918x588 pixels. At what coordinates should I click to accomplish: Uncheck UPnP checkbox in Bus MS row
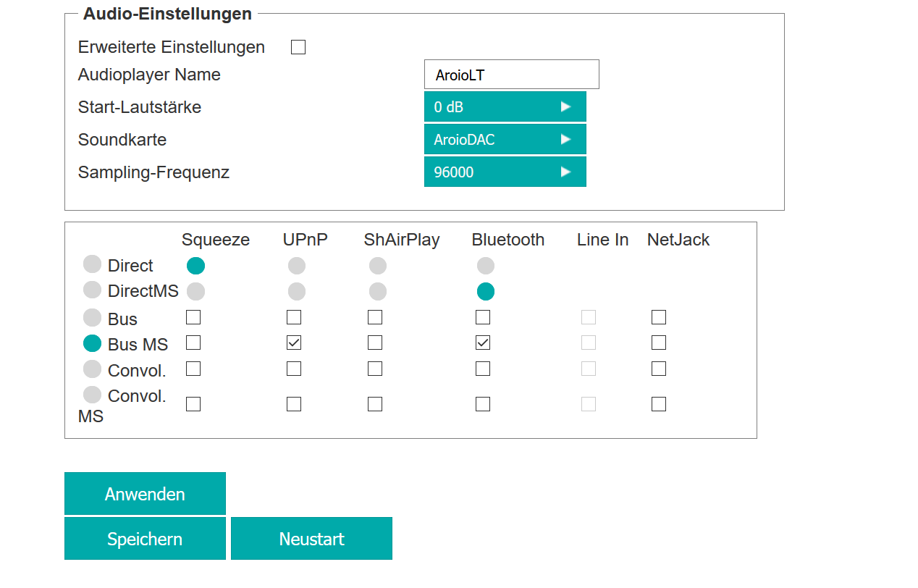[x=294, y=343]
